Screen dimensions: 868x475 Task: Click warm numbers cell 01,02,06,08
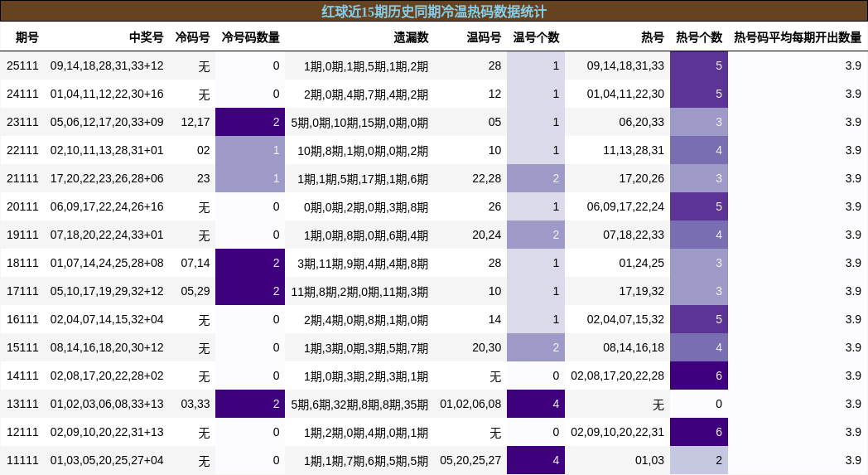point(470,404)
